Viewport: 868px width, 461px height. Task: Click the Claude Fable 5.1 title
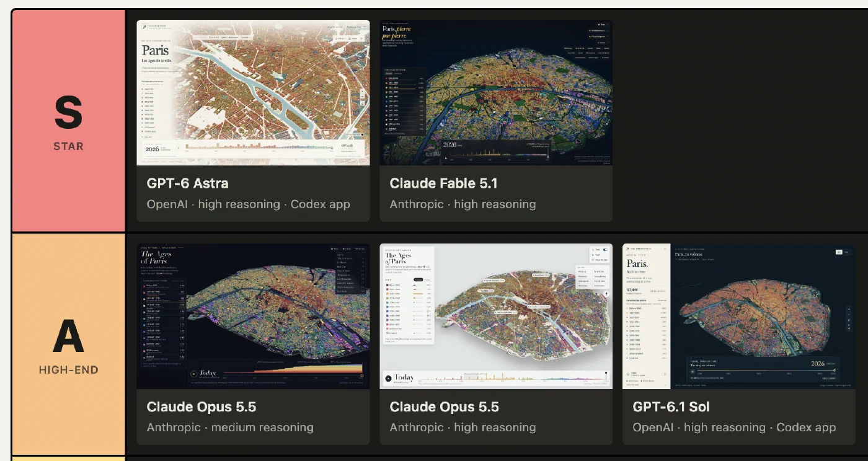443,183
